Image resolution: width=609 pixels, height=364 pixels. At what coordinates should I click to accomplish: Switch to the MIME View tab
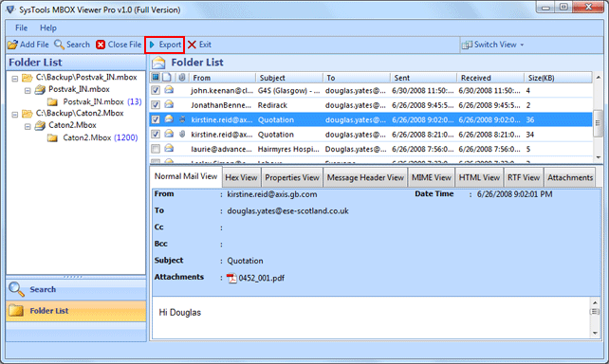pyautogui.click(x=431, y=177)
